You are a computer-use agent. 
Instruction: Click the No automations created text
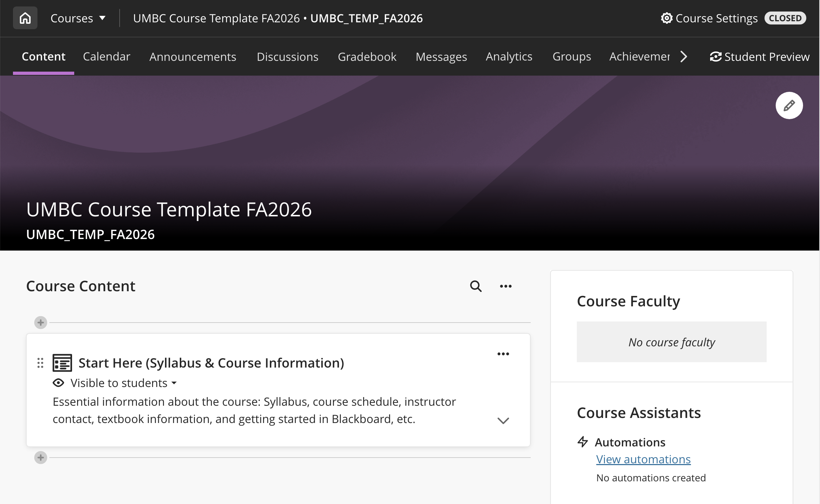[x=651, y=478]
